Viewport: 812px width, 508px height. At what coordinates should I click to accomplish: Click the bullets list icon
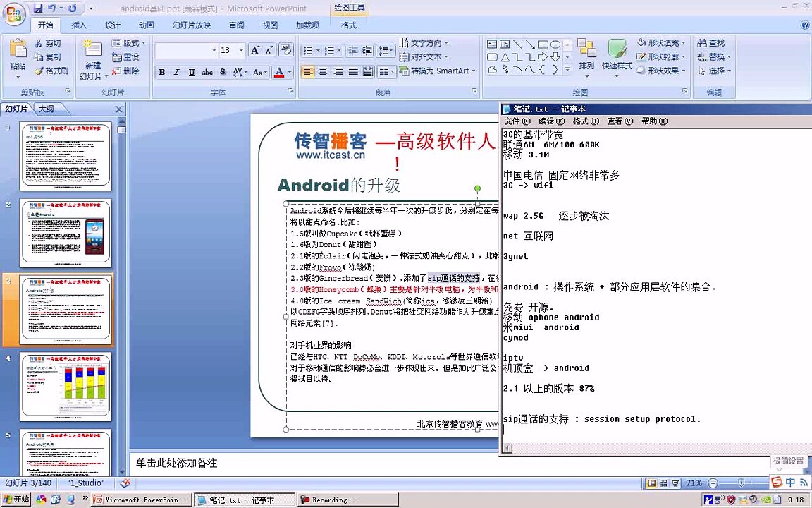click(307, 50)
